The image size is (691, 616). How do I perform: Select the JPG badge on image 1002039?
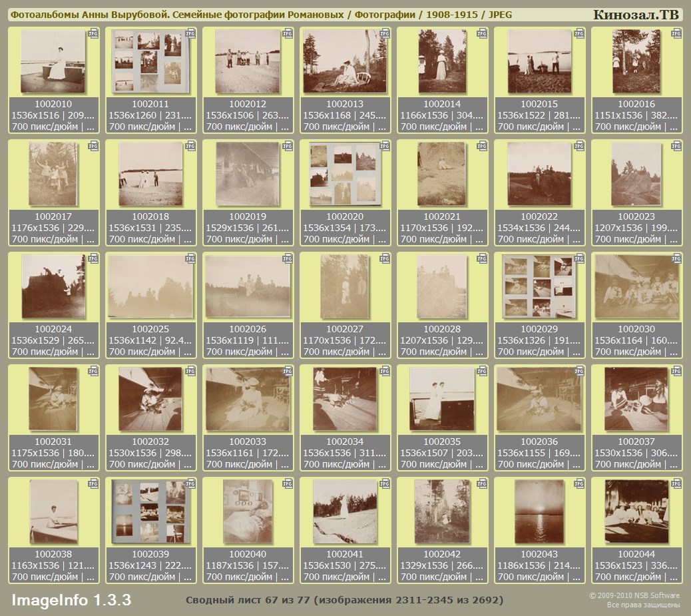190,483
